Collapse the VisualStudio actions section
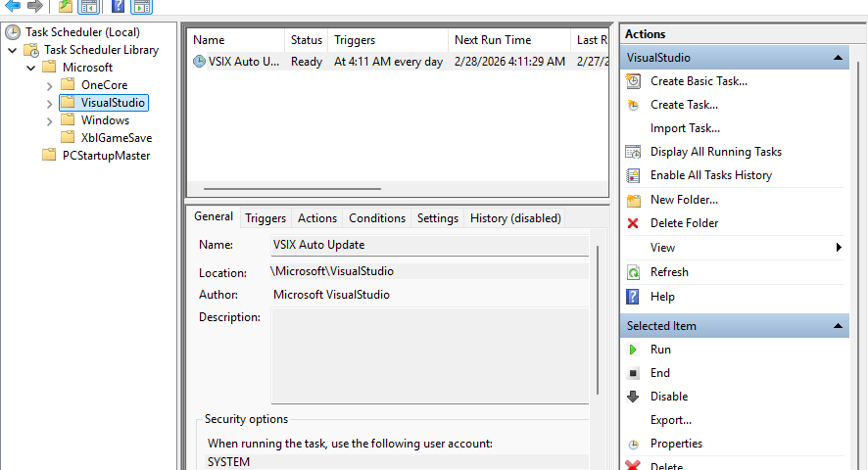868x470 pixels. click(838, 58)
